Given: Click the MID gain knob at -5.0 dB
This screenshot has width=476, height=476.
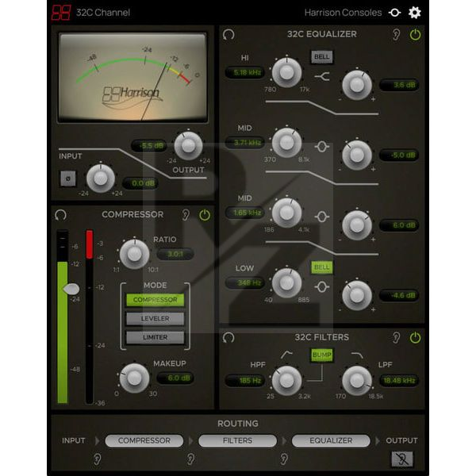Looking at the screenshot, I should 357,155.
